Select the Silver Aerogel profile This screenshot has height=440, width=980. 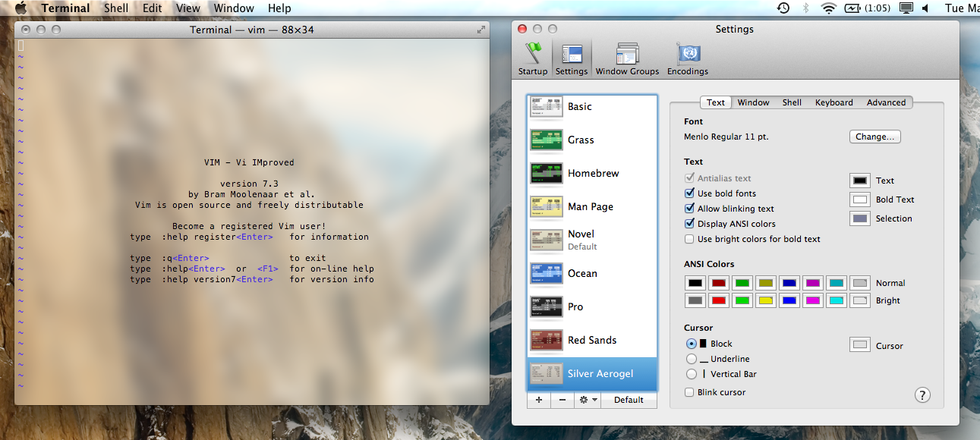tap(592, 374)
